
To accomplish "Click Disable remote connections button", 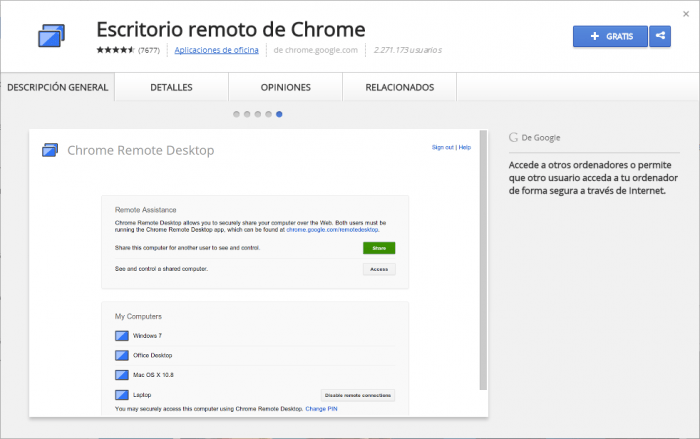I will click(x=358, y=395).
